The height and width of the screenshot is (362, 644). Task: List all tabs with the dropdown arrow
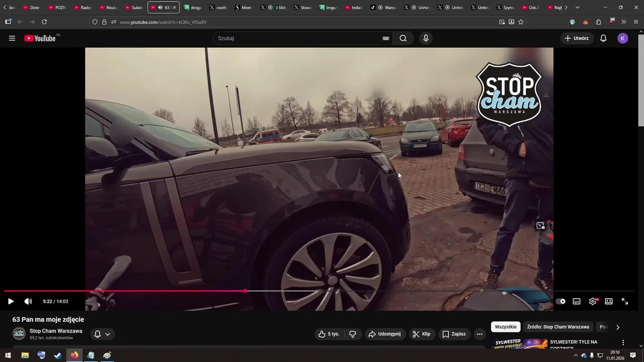[577, 8]
